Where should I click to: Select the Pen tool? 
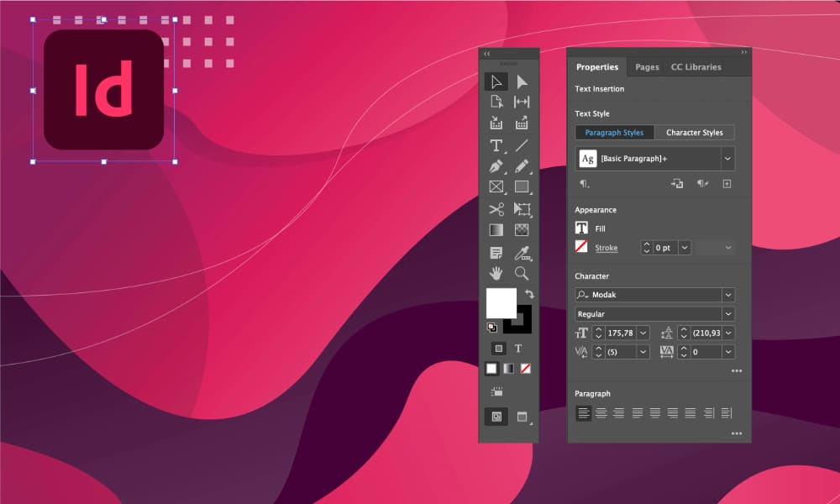(x=496, y=166)
